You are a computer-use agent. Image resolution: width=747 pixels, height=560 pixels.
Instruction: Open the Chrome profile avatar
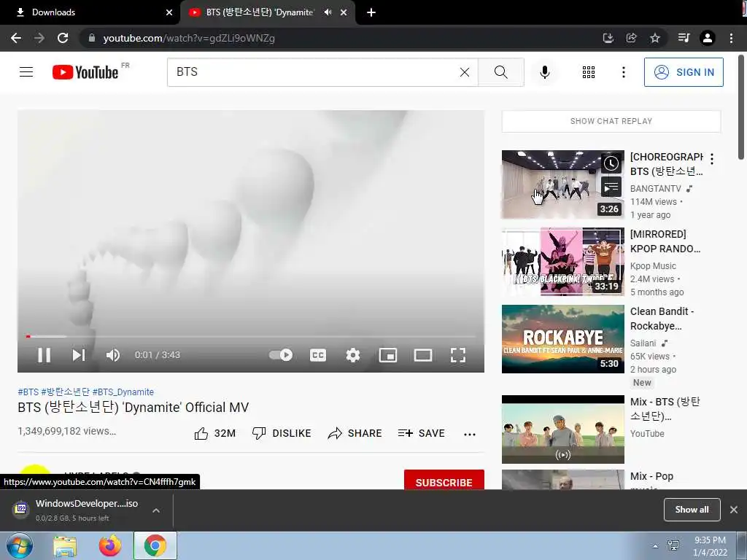tap(708, 38)
